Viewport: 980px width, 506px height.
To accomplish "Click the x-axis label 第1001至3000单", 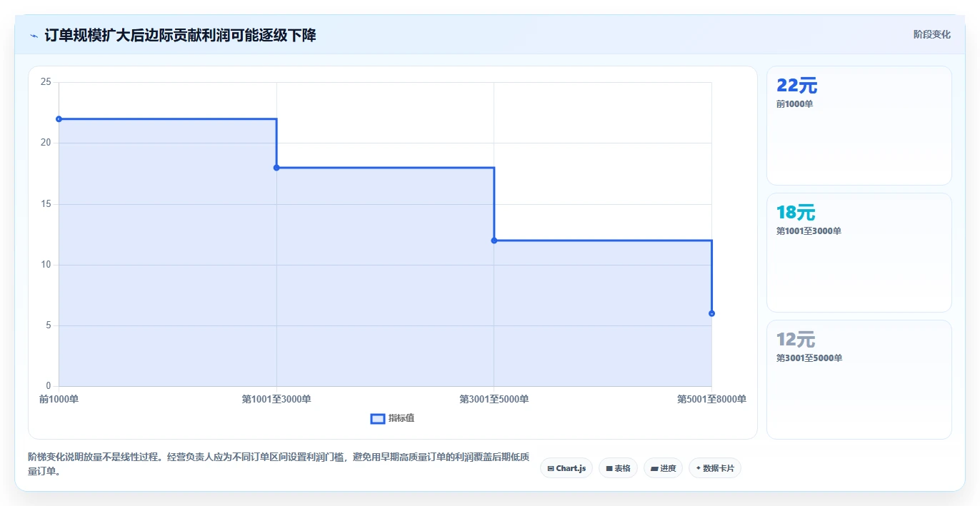I will [x=276, y=399].
